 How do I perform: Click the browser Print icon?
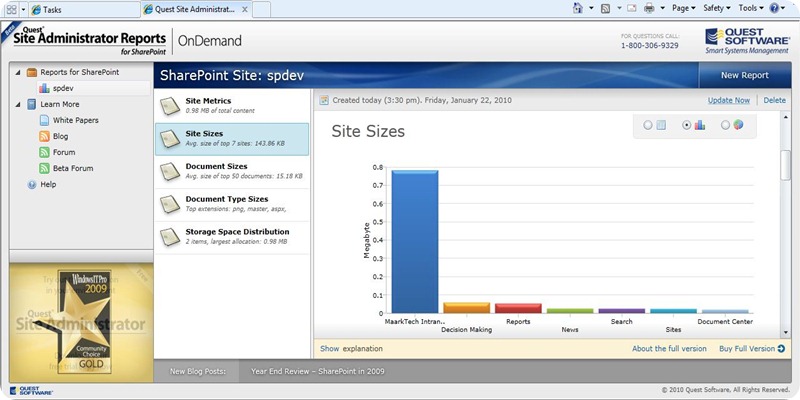click(650, 8)
